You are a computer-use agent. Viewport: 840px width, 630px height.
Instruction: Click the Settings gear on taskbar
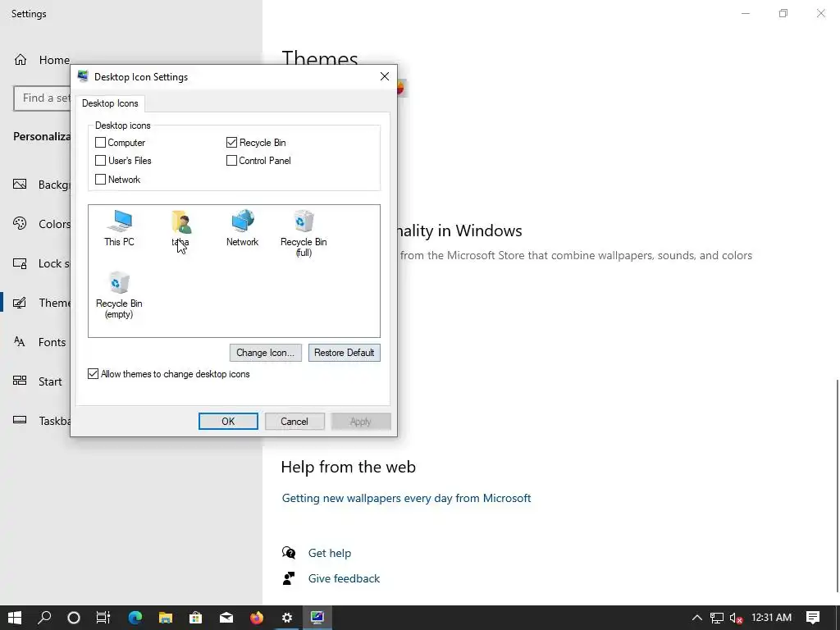coord(287,618)
